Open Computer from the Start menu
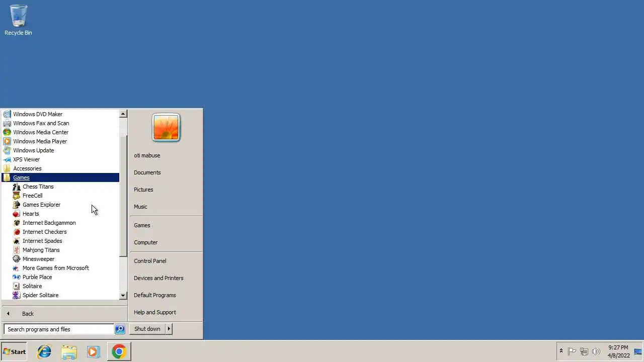The width and height of the screenshot is (644, 362). pos(145,242)
